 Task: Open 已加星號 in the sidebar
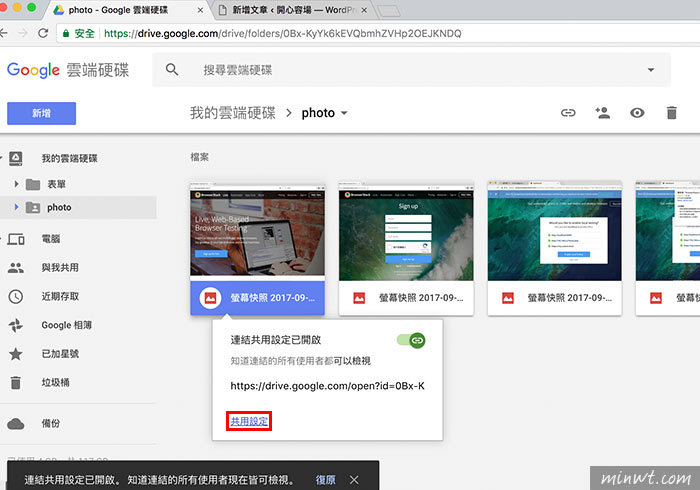(x=60, y=354)
